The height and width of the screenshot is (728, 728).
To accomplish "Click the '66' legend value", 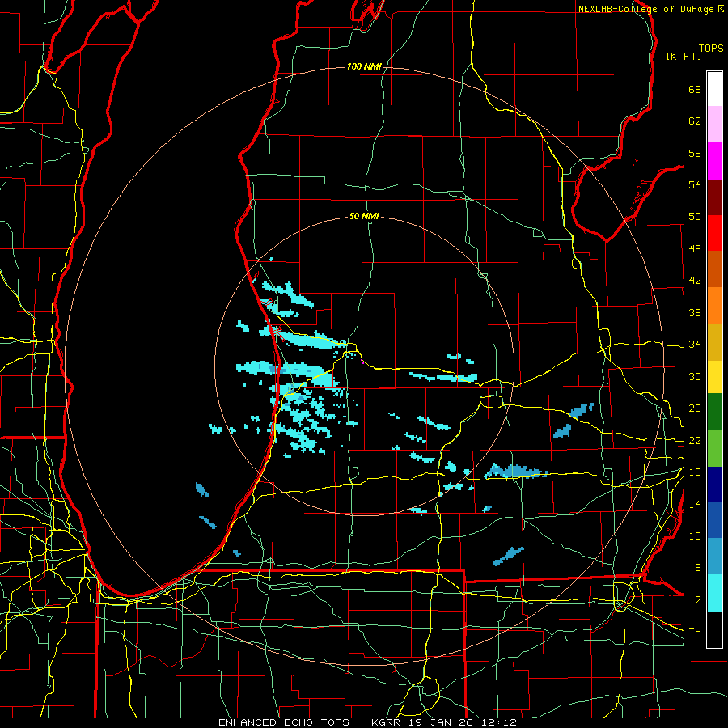I will coord(695,89).
